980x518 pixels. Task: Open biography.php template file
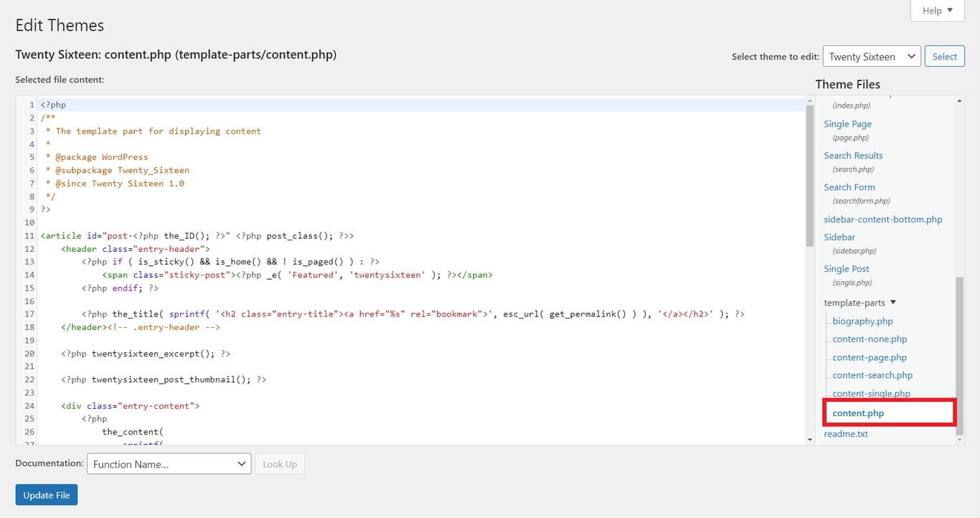click(861, 321)
